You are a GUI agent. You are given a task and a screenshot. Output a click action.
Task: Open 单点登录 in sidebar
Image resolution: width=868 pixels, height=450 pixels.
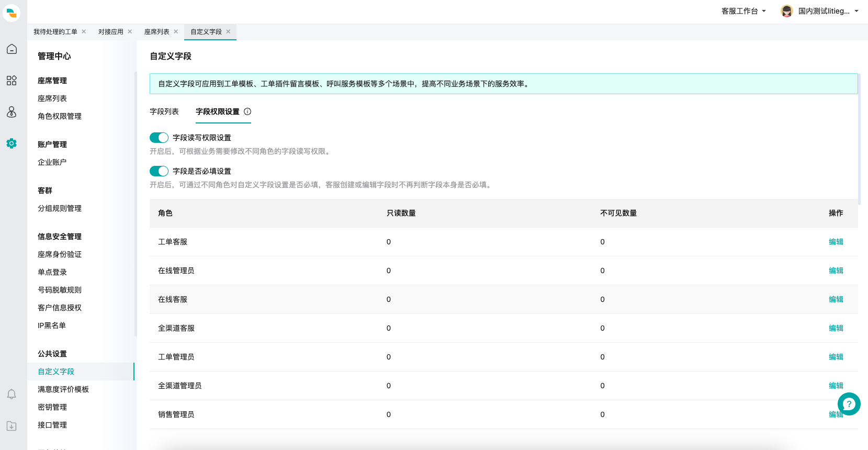(x=52, y=272)
